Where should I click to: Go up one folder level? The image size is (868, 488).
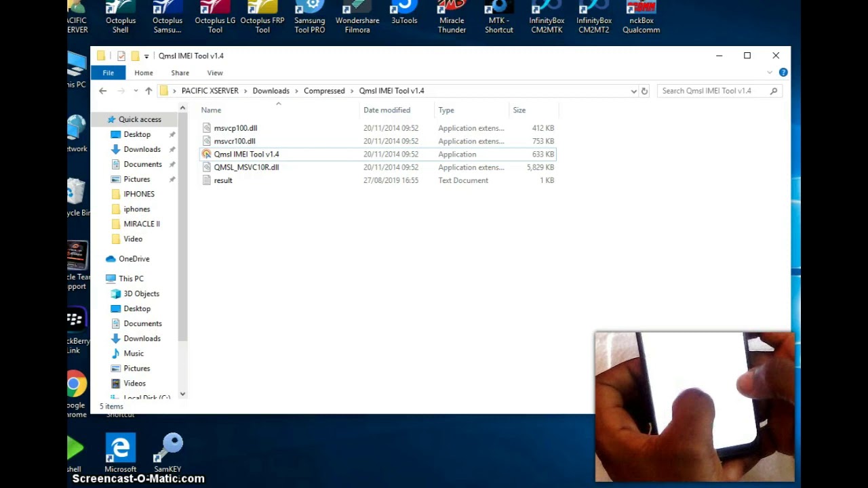point(149,91)
